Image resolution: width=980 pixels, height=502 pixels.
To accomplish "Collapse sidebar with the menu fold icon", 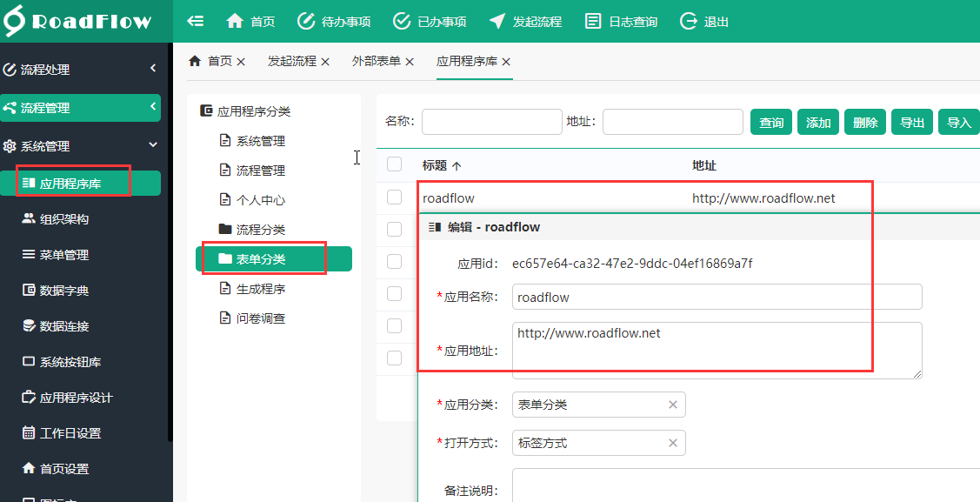I will 196,21.
